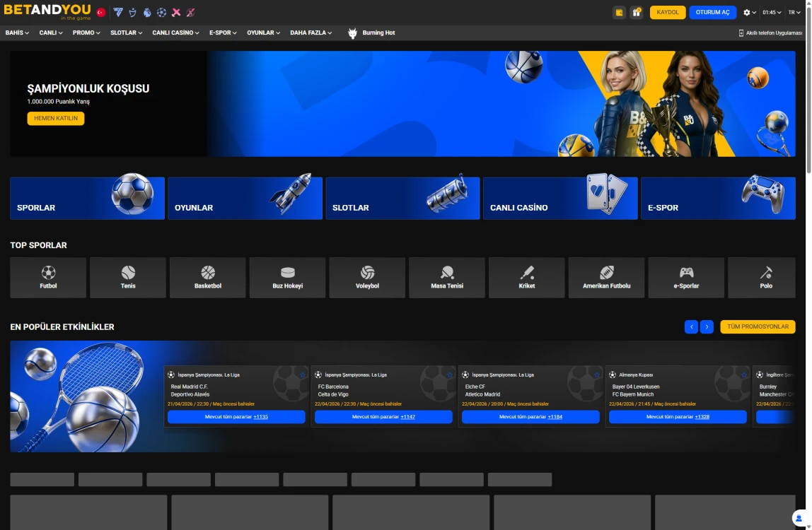
Task: Favorite the Real Madrid C.F. match star
Action: click(303, 375)
